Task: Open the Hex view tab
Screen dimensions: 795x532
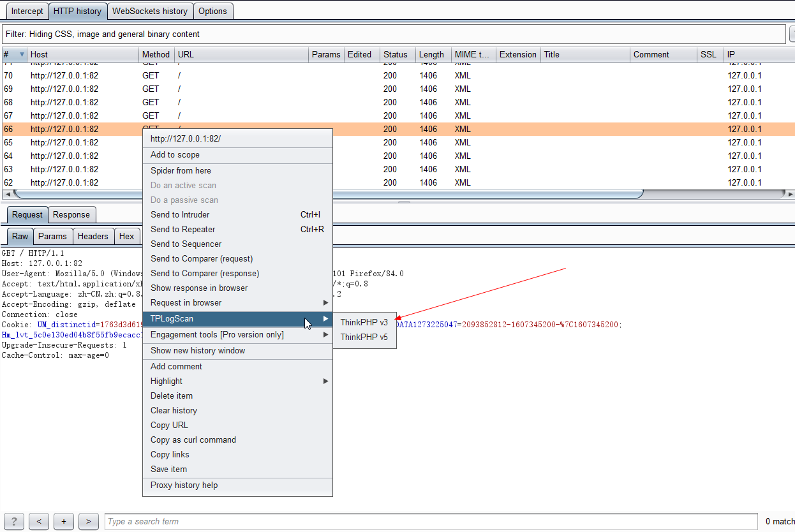Action: (127, 236)
